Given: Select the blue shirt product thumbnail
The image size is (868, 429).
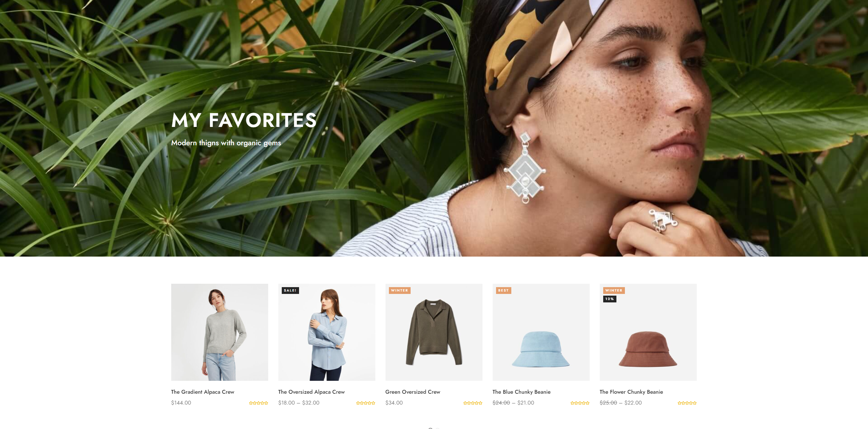Looking at the screenshot, I should point(327,332).
